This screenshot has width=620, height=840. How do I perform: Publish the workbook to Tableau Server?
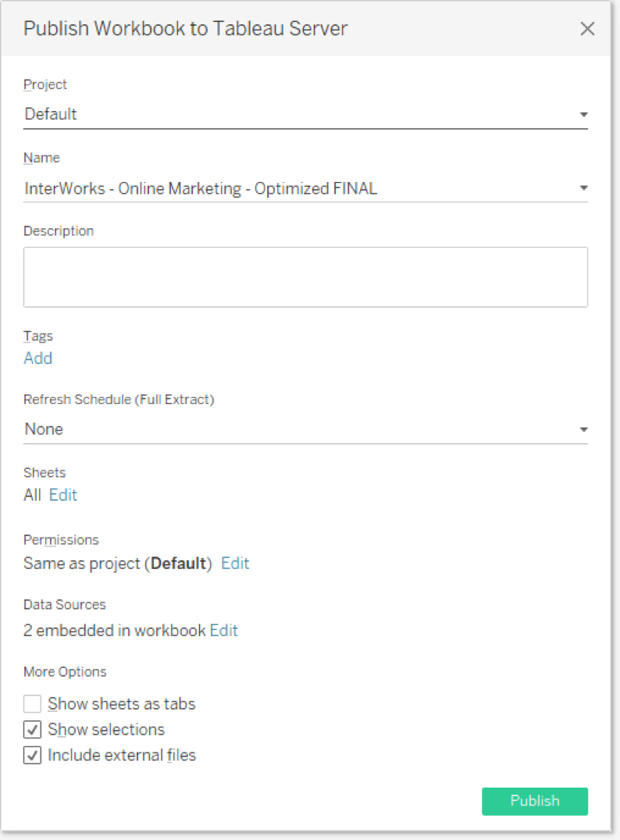(534, 801)
